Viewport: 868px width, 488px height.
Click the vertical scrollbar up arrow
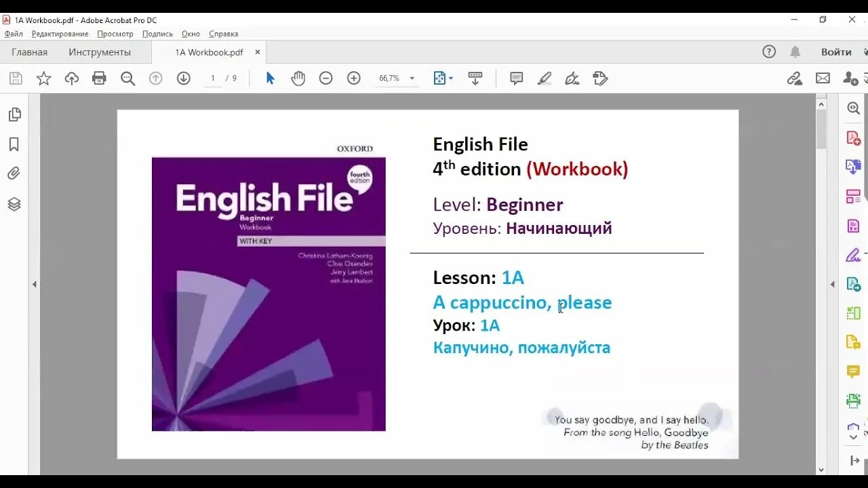[821, 104]
